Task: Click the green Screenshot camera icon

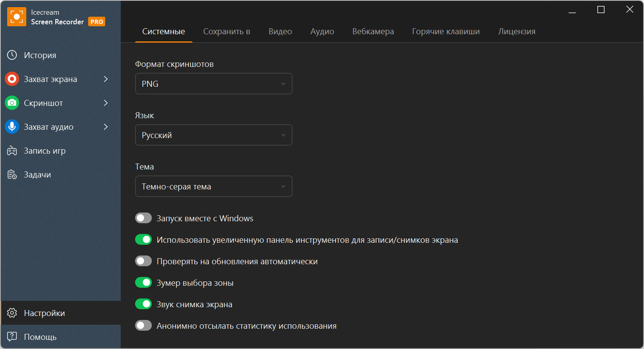Action: click(x=12, y=103)
